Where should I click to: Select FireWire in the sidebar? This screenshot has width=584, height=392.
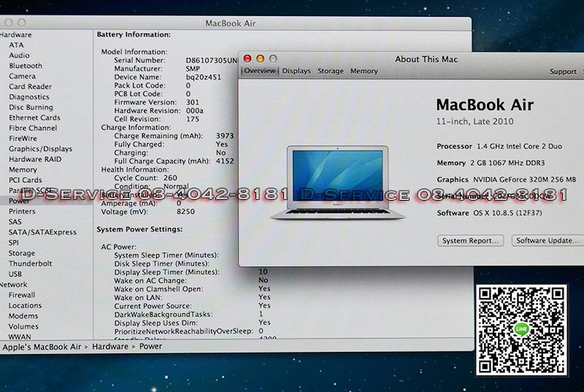(23, 139)
